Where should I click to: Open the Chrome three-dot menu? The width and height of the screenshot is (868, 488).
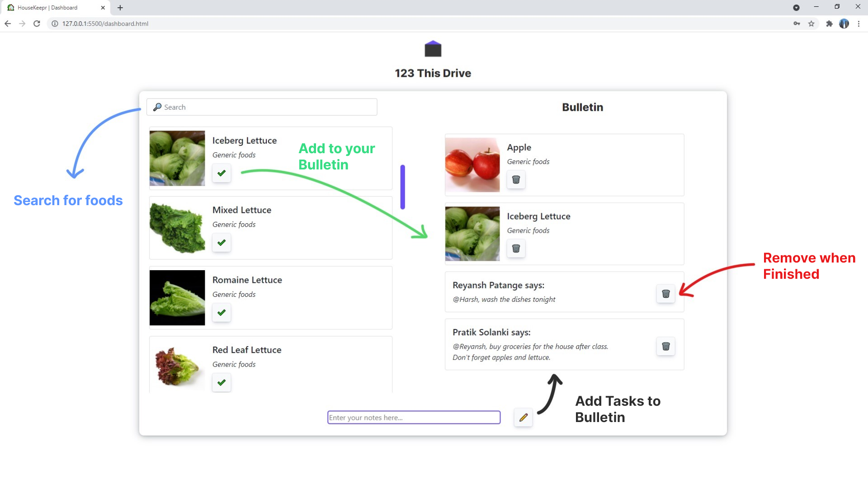click(859, 23)
